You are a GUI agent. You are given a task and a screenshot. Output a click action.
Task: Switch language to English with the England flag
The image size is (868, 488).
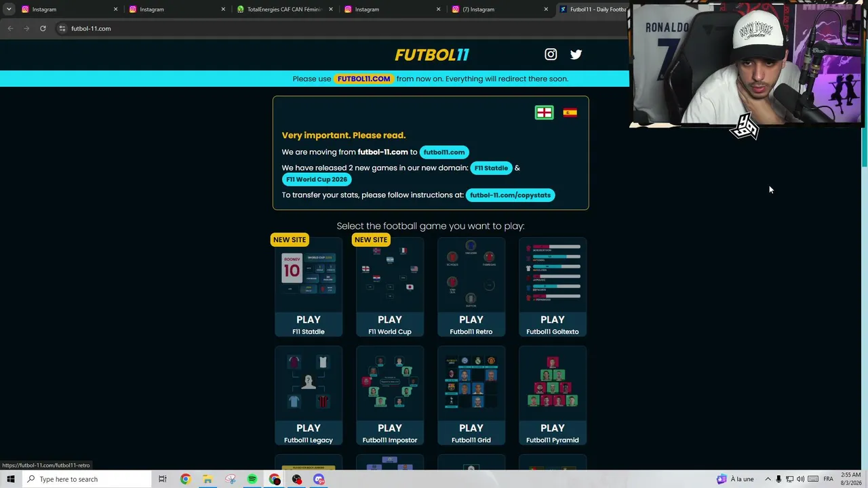[545, 113]
